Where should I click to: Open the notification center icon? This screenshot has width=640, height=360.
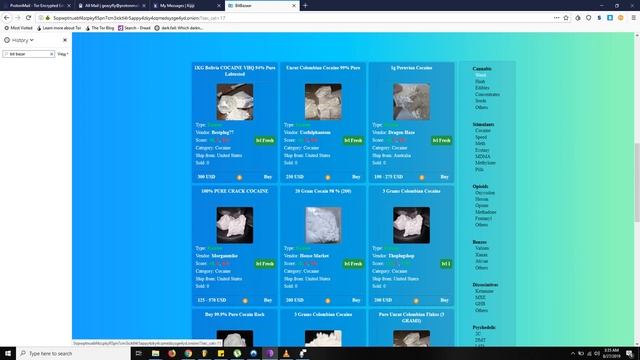(x=629, y=353)
